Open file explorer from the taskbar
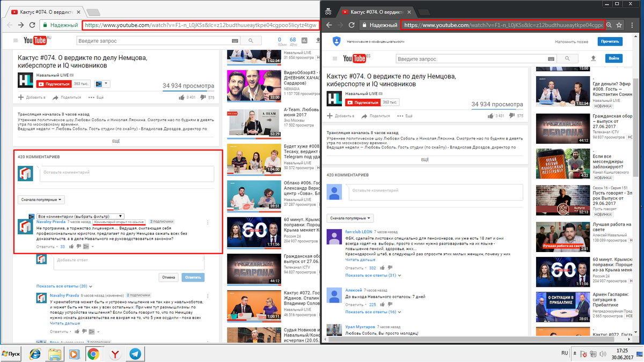Viewport: 644px width, 362px height. pos(54,353)
